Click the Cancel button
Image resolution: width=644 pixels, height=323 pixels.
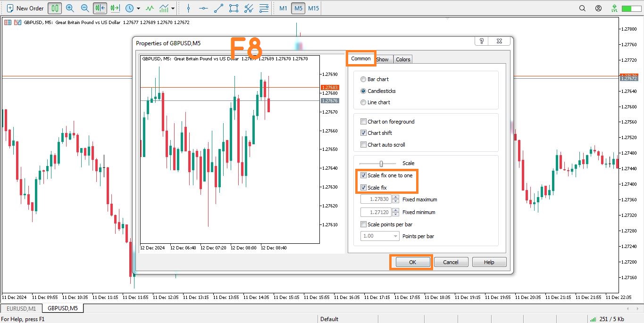(451, 262)
